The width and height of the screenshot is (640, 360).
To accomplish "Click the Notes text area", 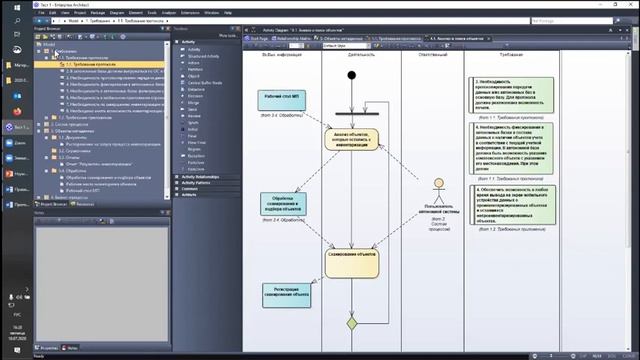I will click(x=102, y=284).
